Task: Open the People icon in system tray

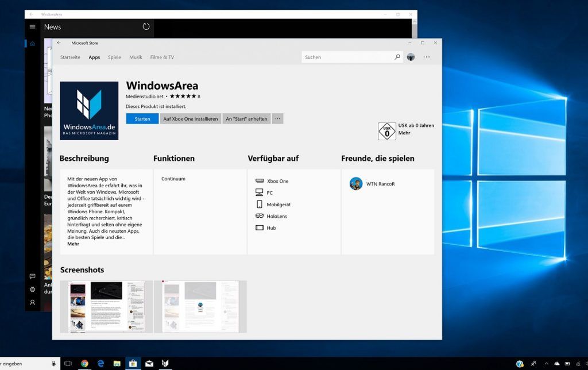Action: 533,364
